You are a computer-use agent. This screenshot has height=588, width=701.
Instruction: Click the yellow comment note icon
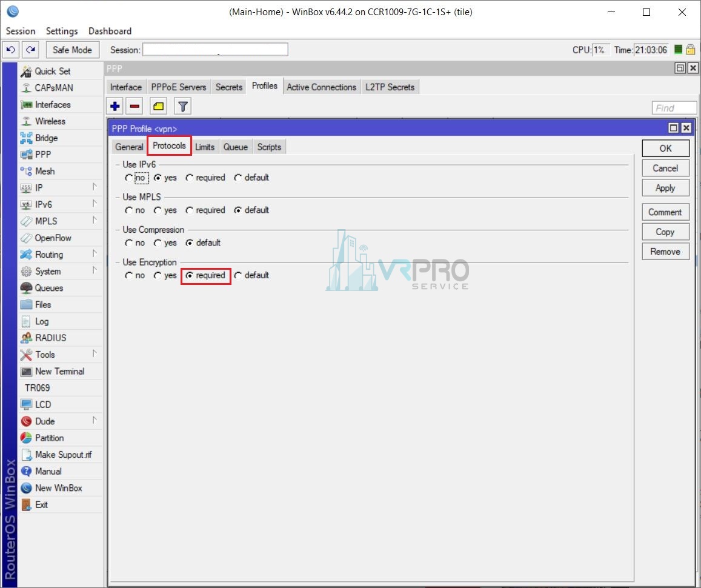click(158, 107)
